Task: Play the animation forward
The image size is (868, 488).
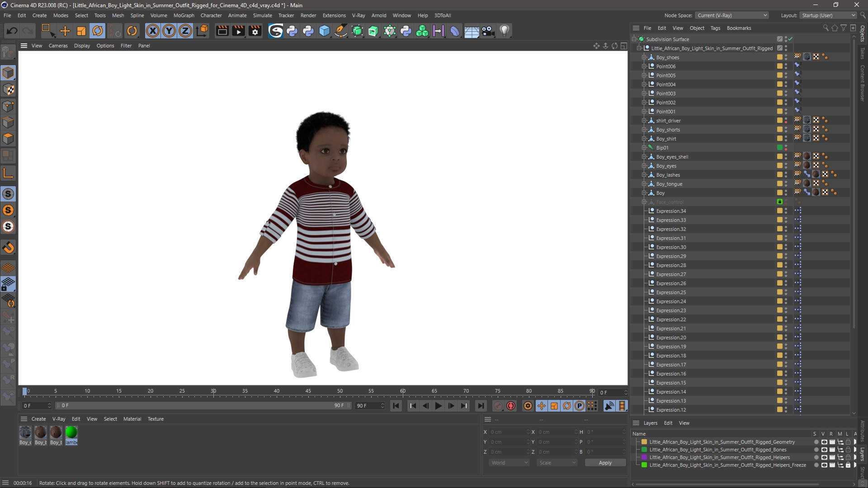Action: [438, 406]
